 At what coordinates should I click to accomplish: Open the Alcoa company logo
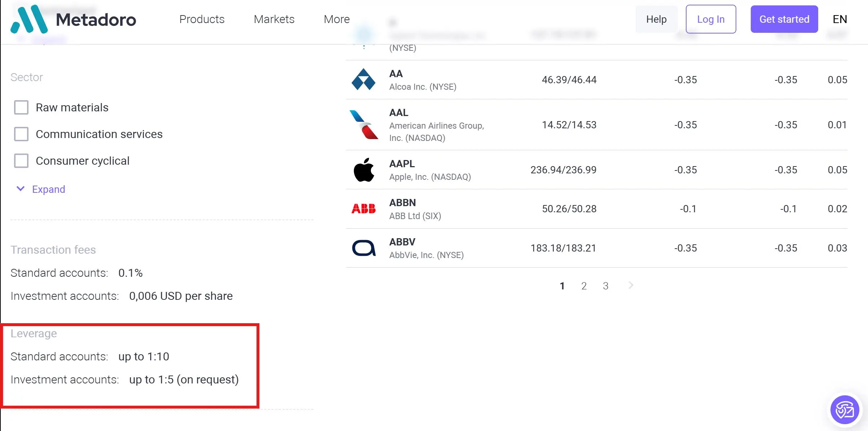pos(364,79)
